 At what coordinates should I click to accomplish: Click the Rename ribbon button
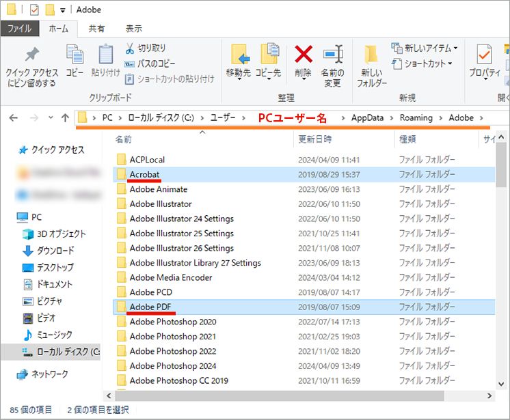click(x=332, y=66)
